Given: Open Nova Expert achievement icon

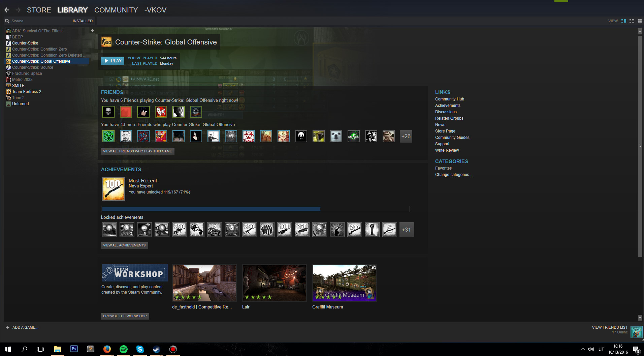Looking at the screenshot, I should (x=114, y=189).
